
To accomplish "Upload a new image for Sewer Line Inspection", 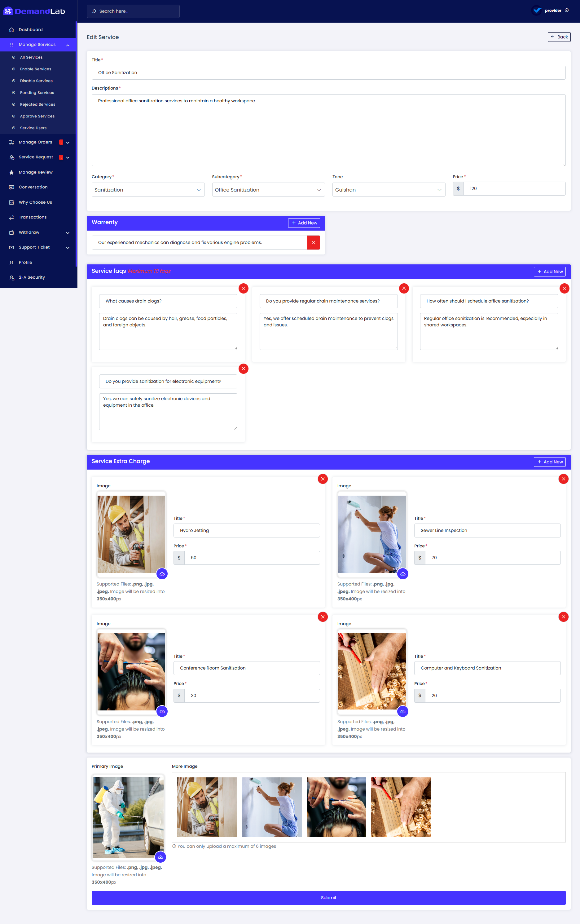I will (x=403, y=574).
